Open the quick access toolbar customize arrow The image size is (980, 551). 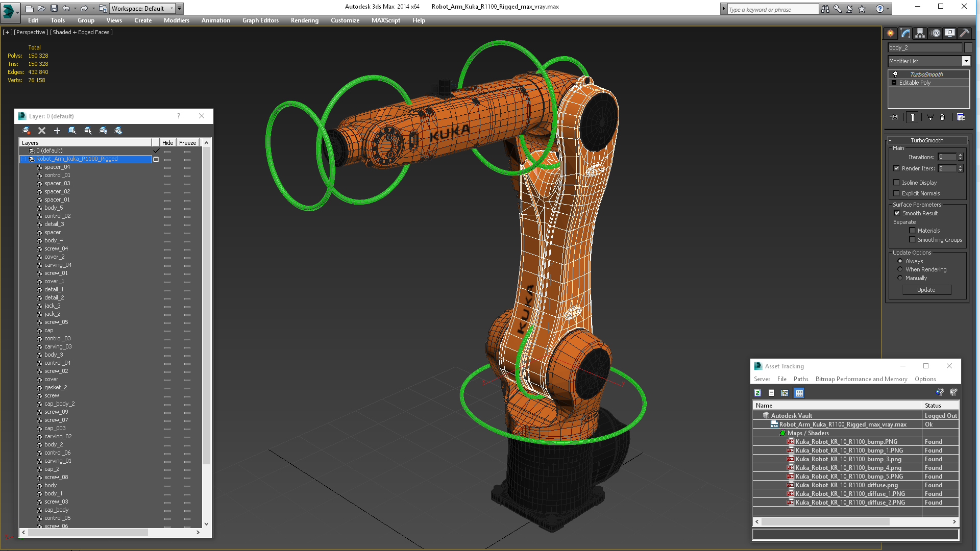point(180,8)
